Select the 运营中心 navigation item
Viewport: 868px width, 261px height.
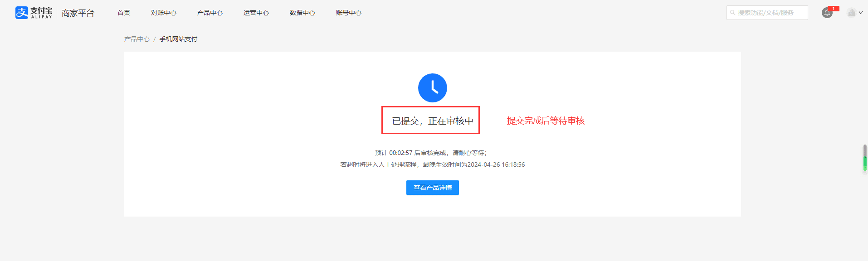(x=256, y=13)
